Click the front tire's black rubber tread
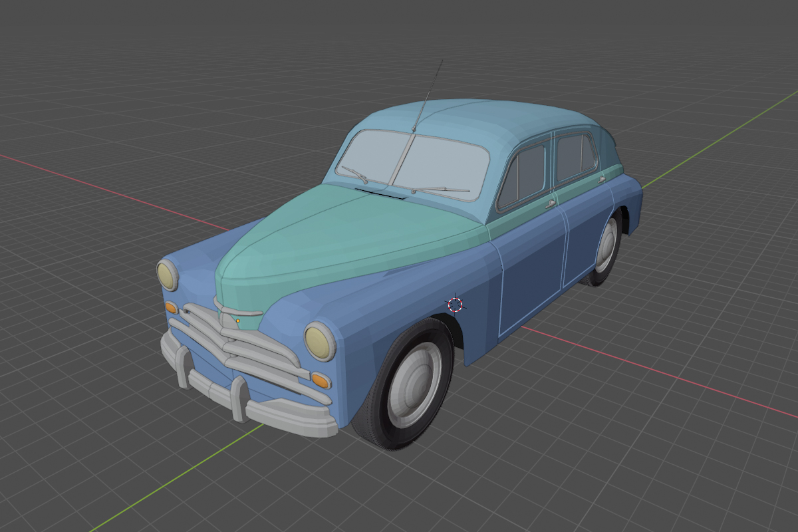798x532 pixels. pyautogui.click(x=372, y=419)
